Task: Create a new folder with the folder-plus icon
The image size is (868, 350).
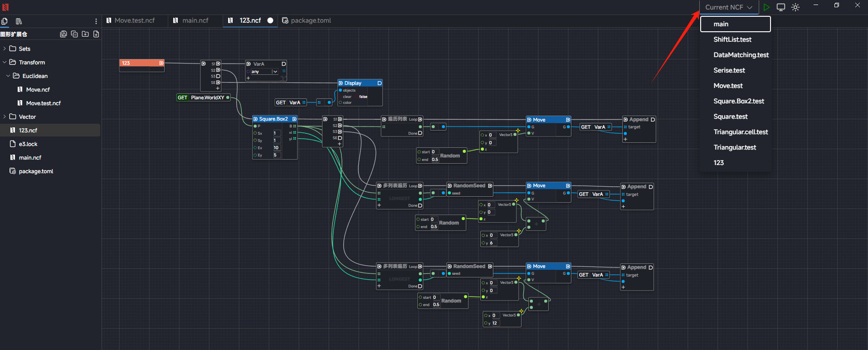Action: [85, 34]
